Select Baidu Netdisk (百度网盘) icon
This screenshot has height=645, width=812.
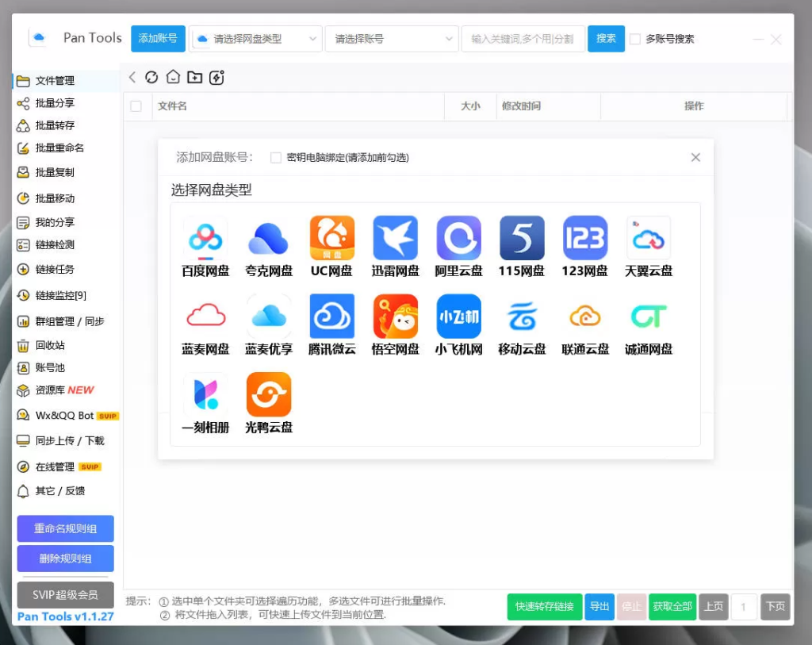205,238
